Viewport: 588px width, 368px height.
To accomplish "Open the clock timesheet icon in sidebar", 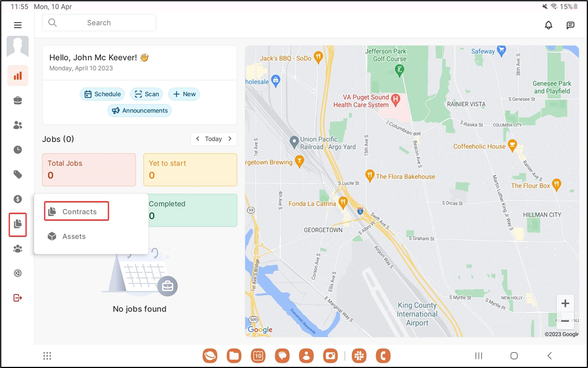I will point(18,150).
